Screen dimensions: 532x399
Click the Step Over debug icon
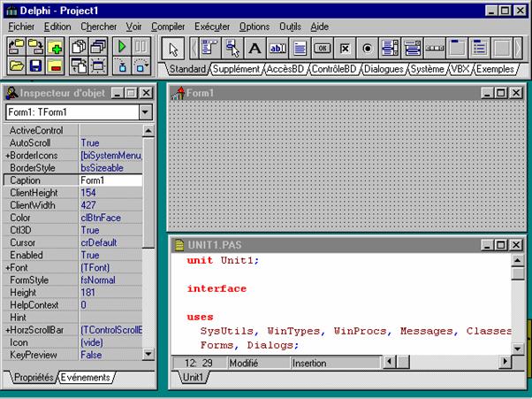[141, 65]
